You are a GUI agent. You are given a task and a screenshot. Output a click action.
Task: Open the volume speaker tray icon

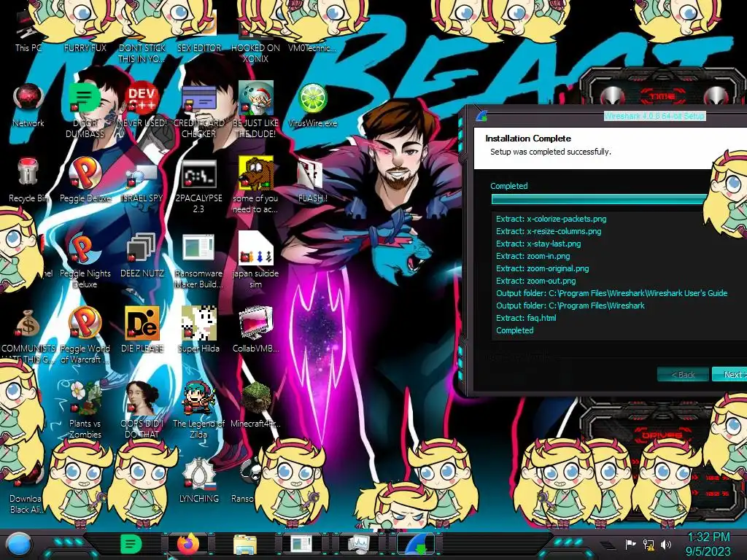click(666, 544)
